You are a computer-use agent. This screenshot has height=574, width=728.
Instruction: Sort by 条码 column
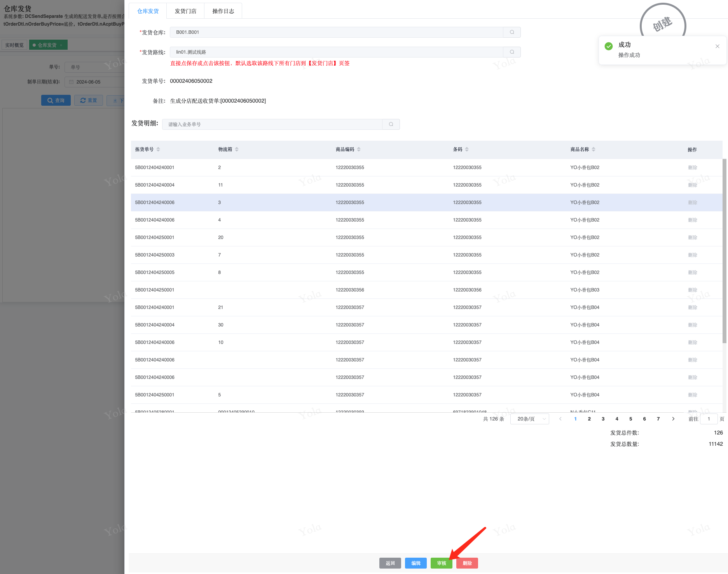coord(467,150)
